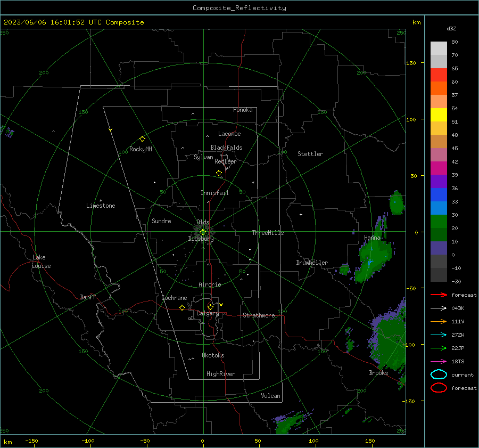This screenshot has height=448, width=479.
Task: Click the Lake Louise label
Action: click(41, 262)
